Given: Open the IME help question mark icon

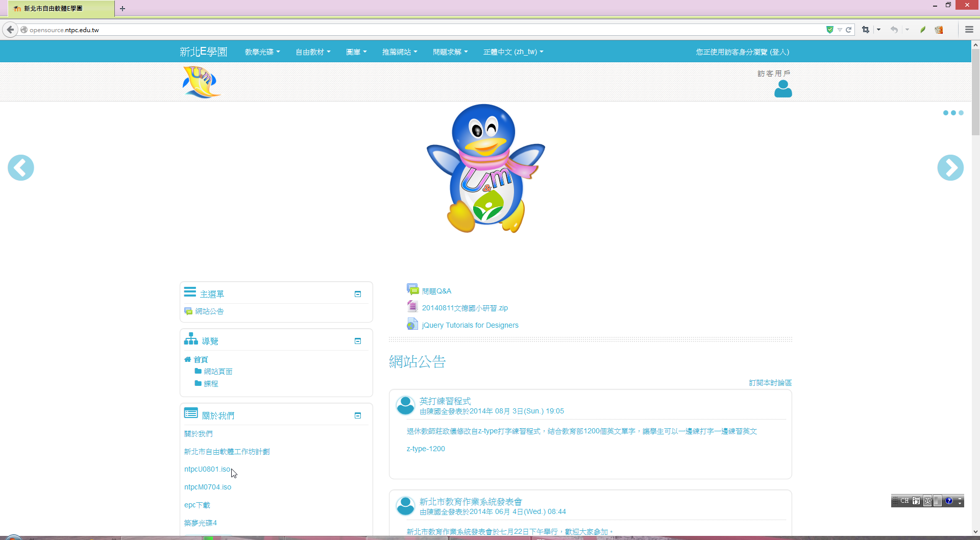Looking at the screenshot, I should click(x=949, y=501).
